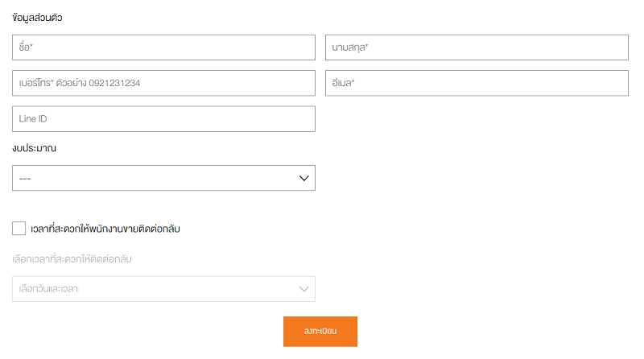The width and height of the screenshot is (644, 359).
Task: Open the งบประมาณ budget dropdown
Action: click(x=163, y=178)
